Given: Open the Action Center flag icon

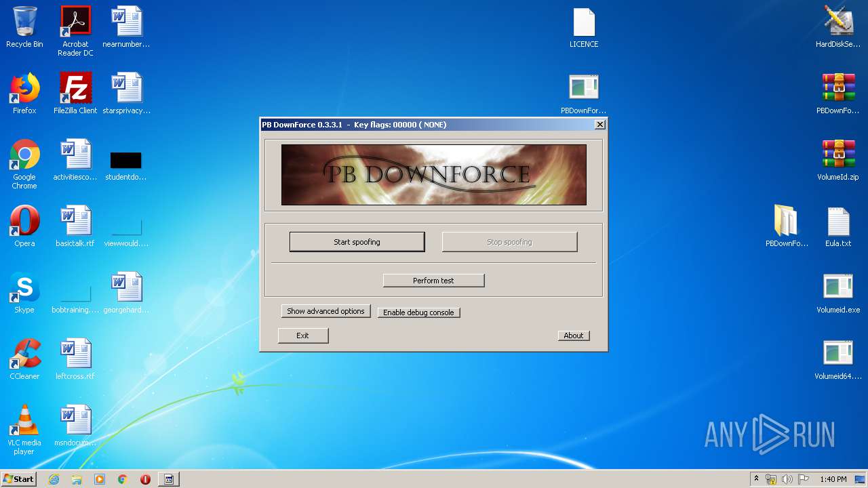Looking at the screenshot, I should click(803, 479).
